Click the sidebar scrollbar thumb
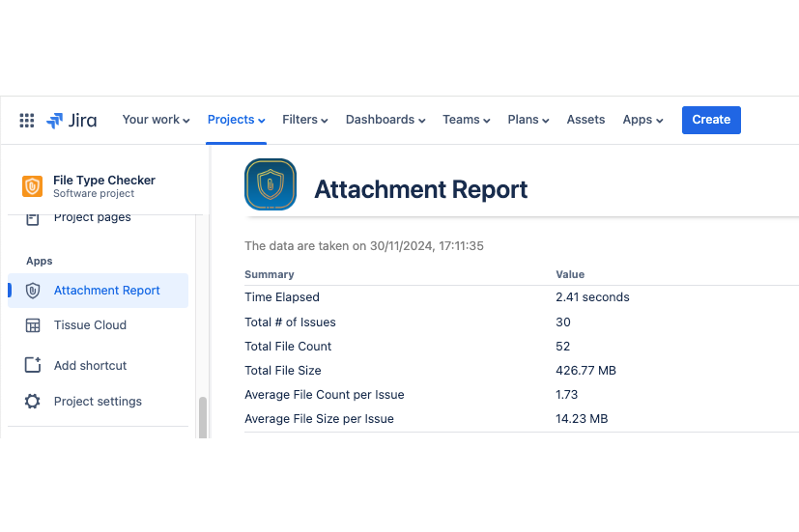Image resolution: width=799 pixels, height=532 pixels. [203, 417]
